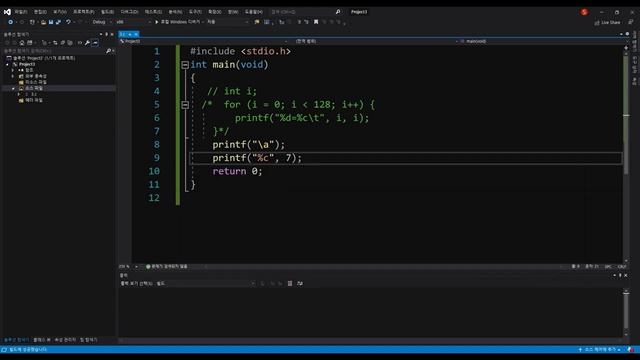Open the Project menu
Image resolution: width=640 pixels, height=360 pixels.
[x=84, y=12]
